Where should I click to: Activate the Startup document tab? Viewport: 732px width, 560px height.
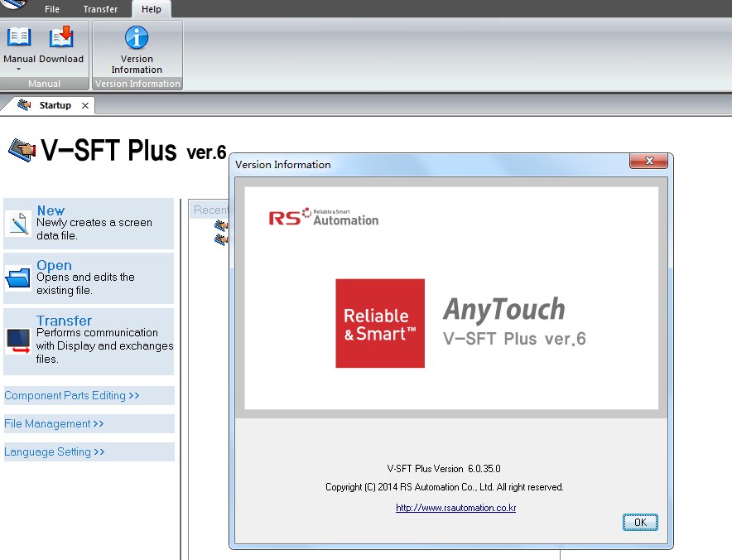(x=55, y=106)
